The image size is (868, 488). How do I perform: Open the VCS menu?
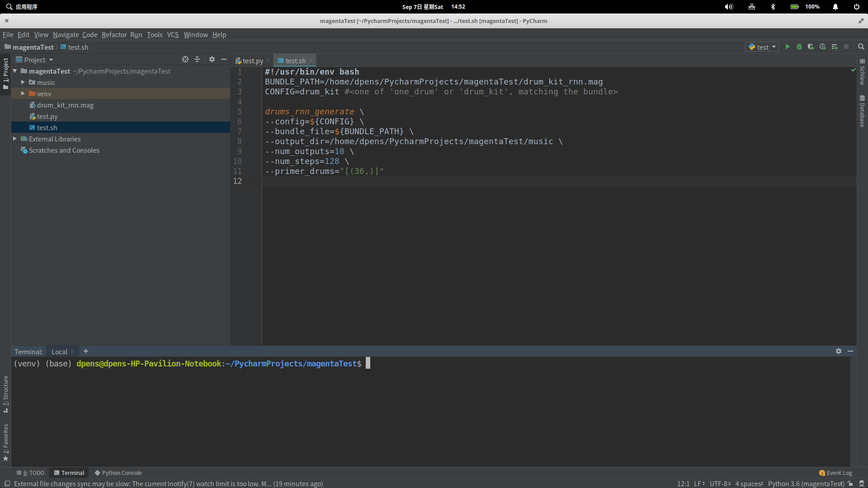173,35
